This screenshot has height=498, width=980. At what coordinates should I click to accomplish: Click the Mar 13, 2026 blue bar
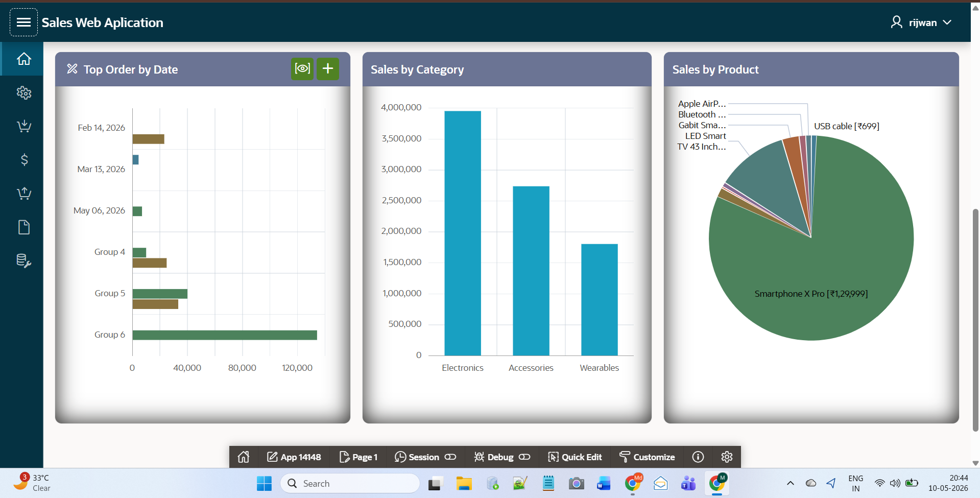(x=135, y=160)
